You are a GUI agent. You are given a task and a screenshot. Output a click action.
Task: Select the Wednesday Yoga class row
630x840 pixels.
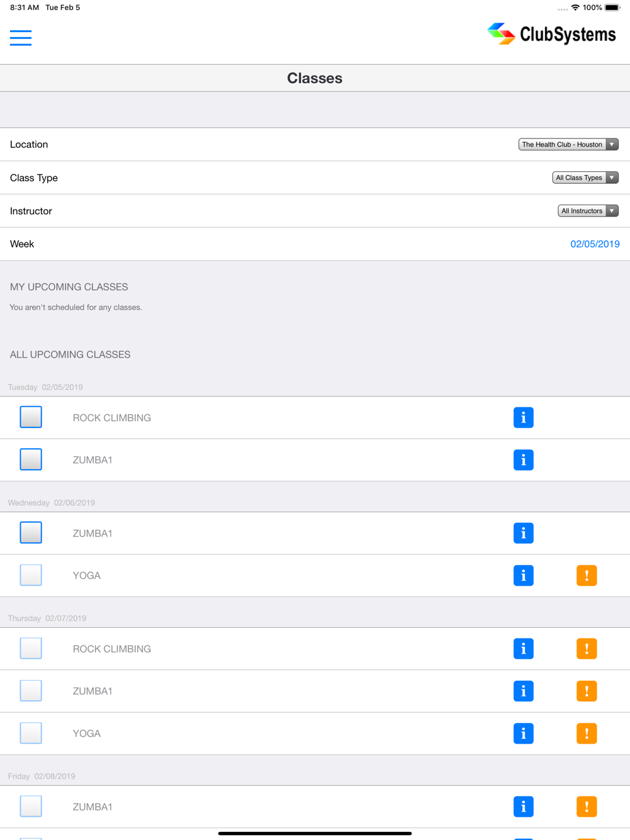(x=315, y=576)
